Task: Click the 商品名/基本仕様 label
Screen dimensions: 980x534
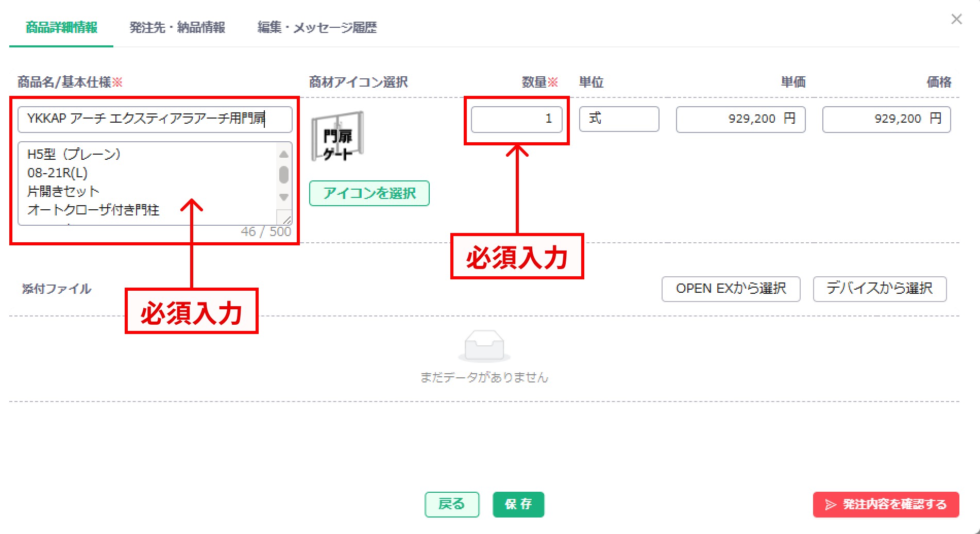Action: 64,82
